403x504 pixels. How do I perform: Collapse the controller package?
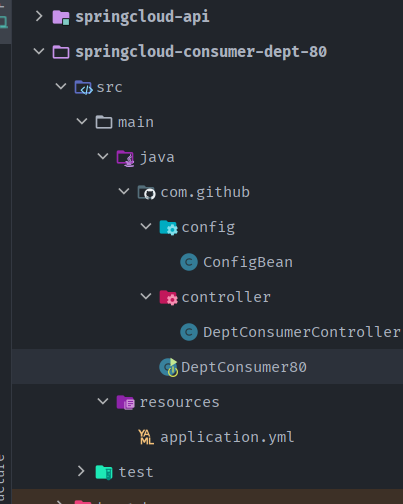pos(146,296)
